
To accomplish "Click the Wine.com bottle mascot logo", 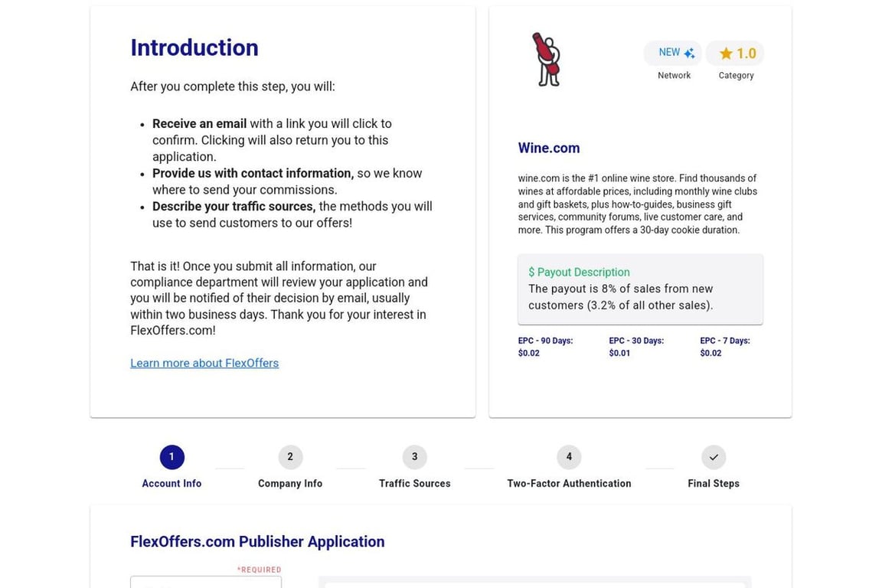I will click(546, 60).
